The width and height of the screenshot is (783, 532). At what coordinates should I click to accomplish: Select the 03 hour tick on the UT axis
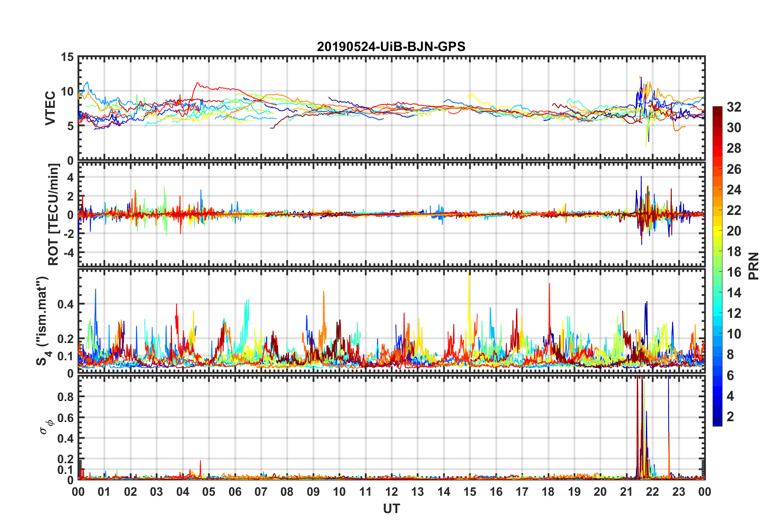coord(156,492)
